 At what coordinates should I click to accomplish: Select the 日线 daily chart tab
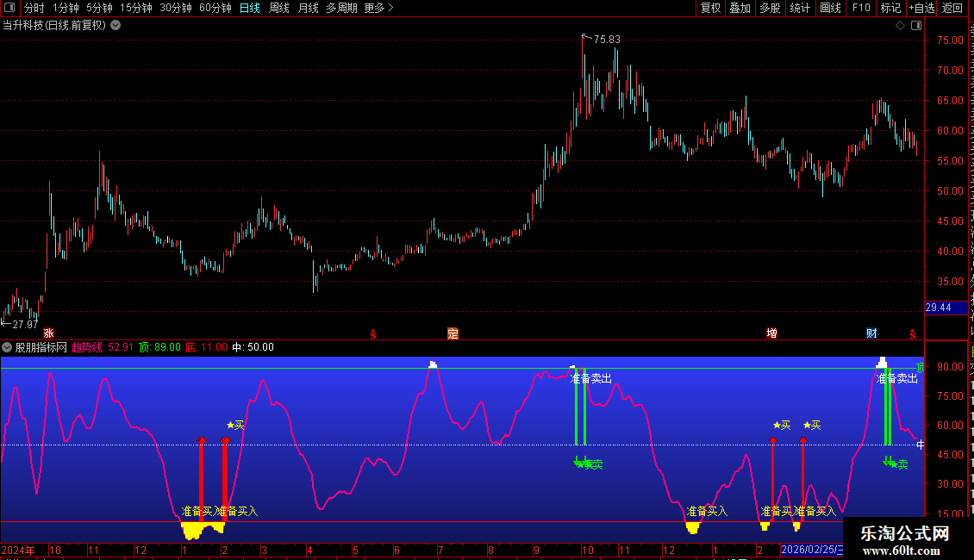click(250, 8)
